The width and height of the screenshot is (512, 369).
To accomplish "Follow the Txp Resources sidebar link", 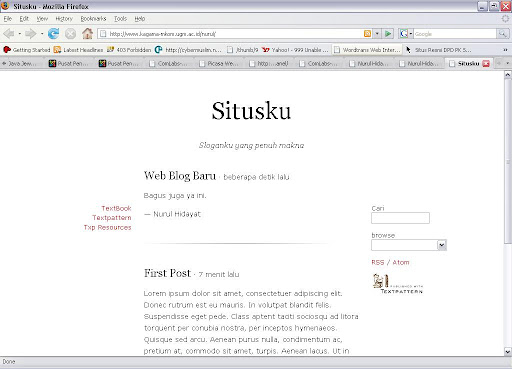I will tap(107, 227).
